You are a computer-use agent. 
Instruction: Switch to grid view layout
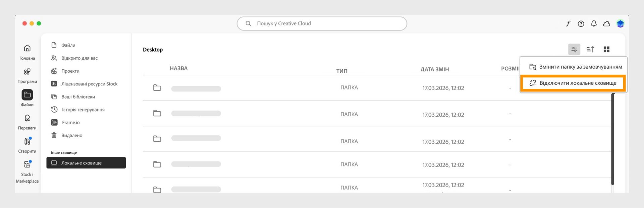click(606, 49)
